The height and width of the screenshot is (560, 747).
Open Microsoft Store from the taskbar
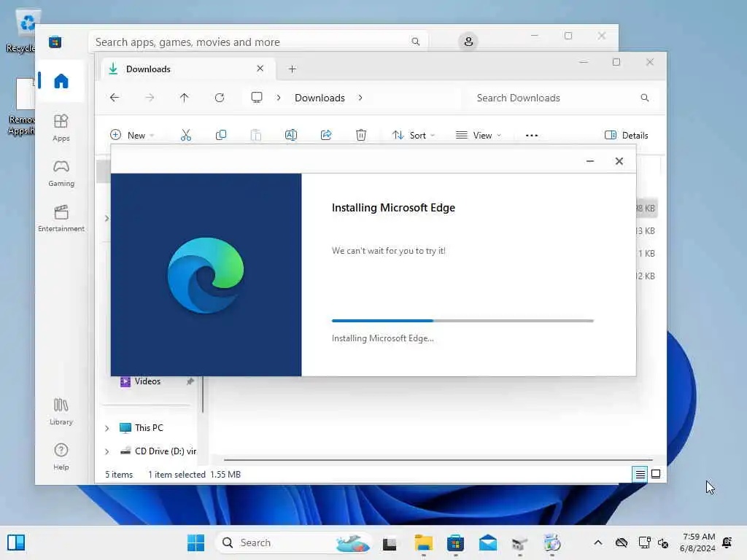point(455,542)
